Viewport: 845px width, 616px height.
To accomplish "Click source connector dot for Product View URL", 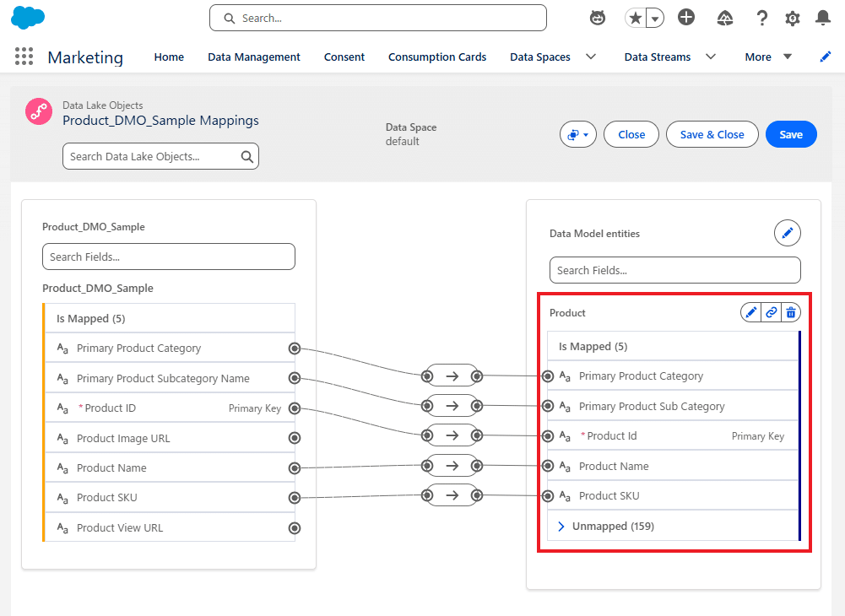I will (295, 527).
